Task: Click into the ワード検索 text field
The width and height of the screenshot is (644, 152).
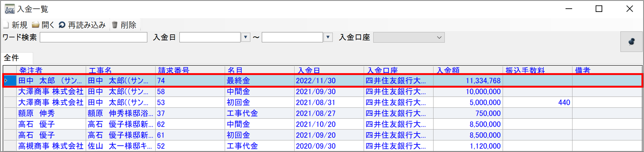Action: 93,37
